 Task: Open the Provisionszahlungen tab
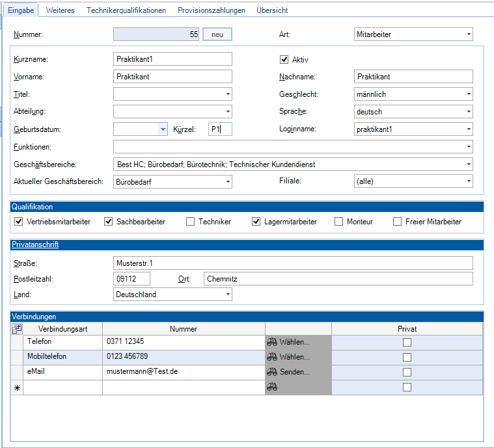(212, 10)
